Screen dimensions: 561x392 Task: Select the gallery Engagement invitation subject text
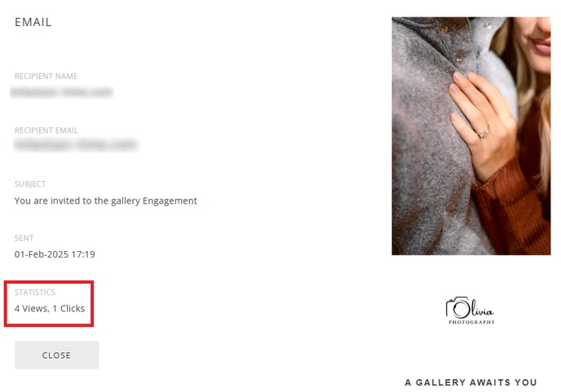105,200
